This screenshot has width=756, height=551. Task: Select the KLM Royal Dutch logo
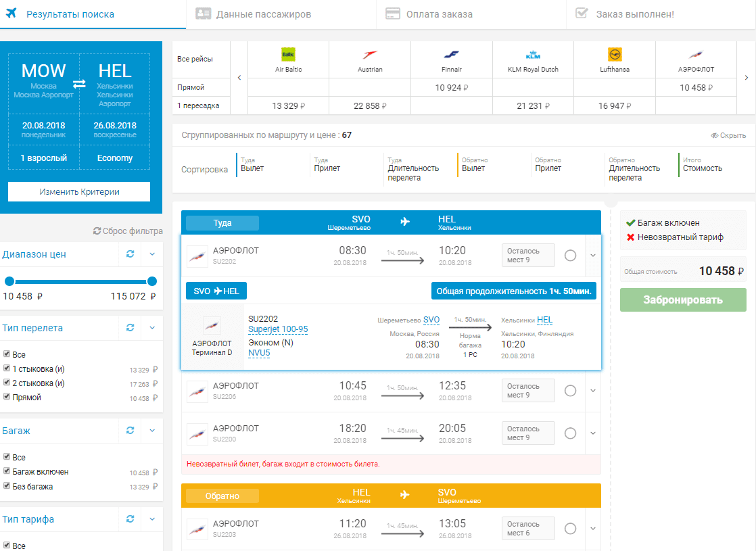[x=533, y=55]
